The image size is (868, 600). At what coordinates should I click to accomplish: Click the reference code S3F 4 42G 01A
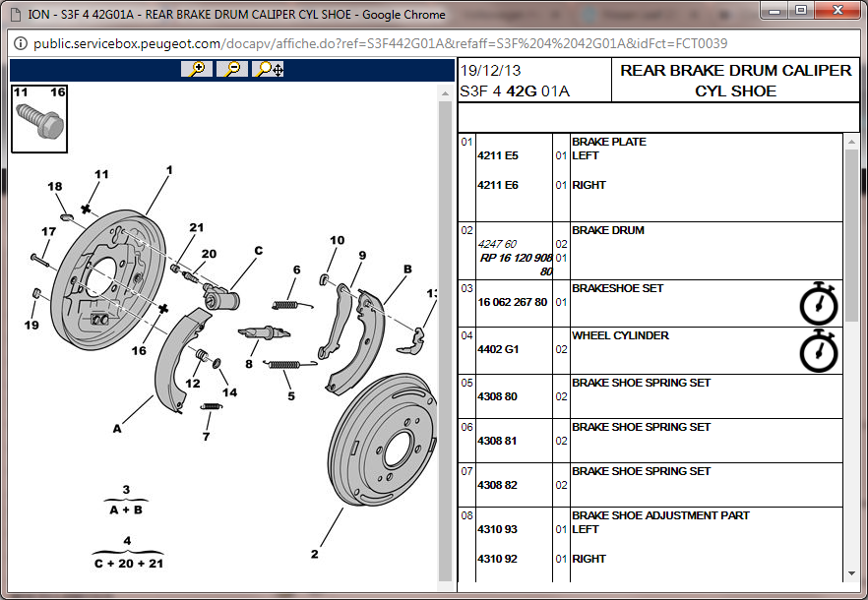(515, 91)
